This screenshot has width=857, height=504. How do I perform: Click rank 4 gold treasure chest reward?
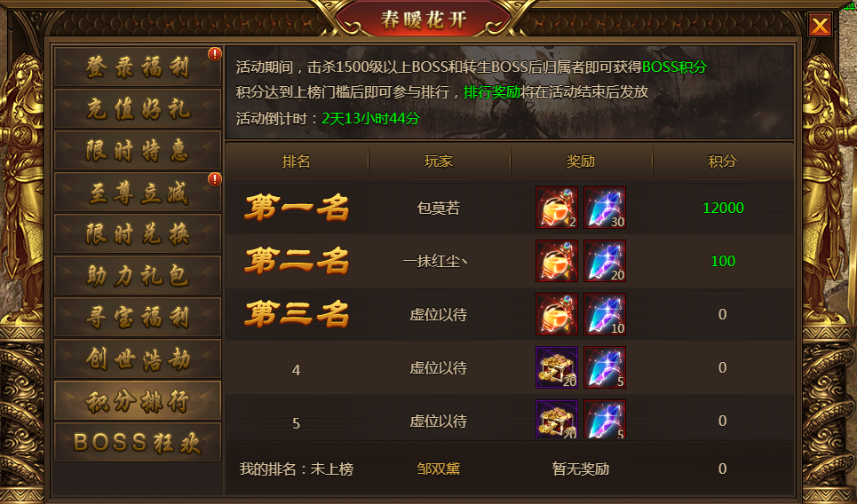(557, 367)
